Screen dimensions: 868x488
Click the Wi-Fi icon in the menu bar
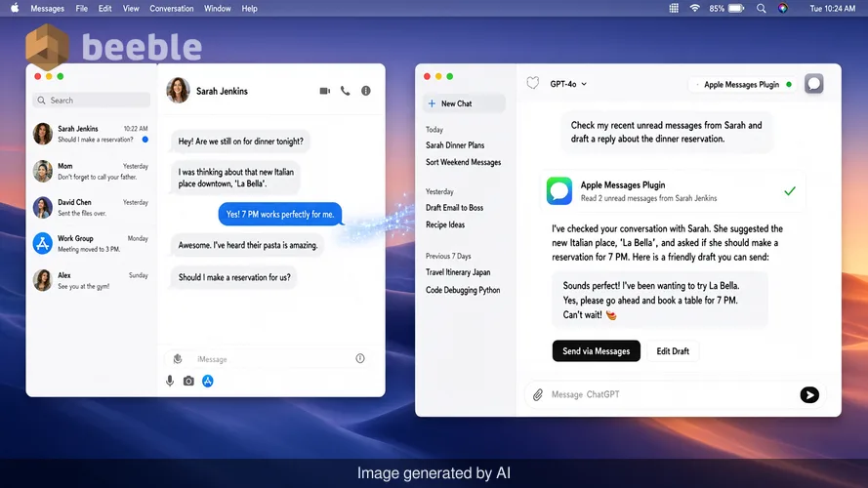pyautogui.click(x=695, y=9)
